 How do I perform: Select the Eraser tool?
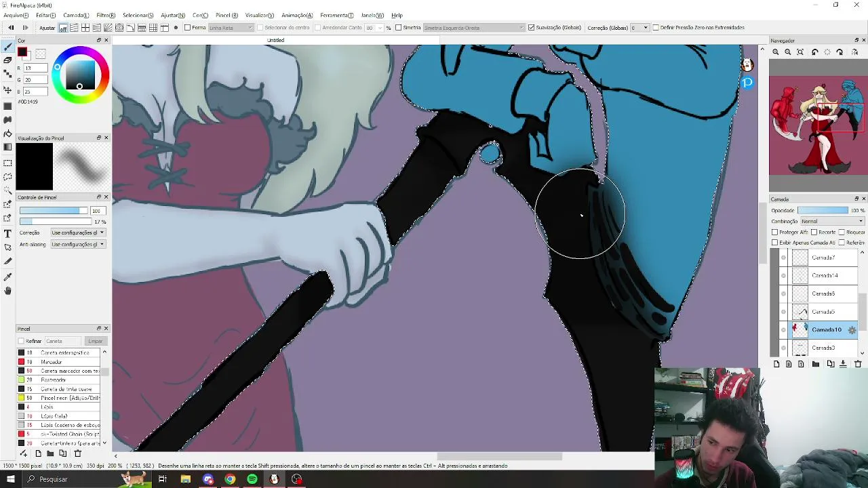7,60
